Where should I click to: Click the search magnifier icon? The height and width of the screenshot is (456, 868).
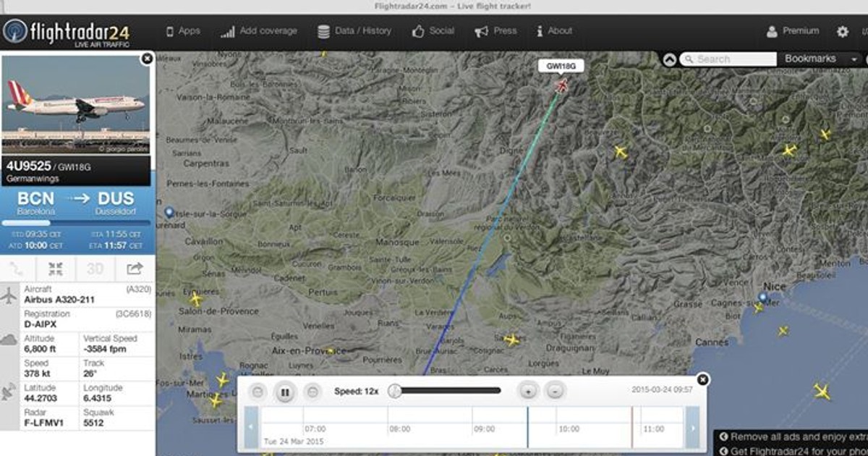coord(687,59)
